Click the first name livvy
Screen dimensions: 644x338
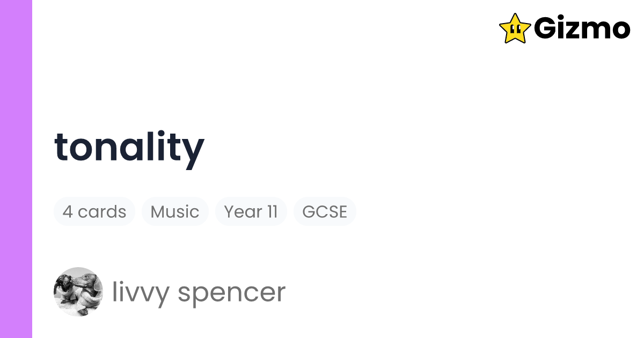coord(140,292)
